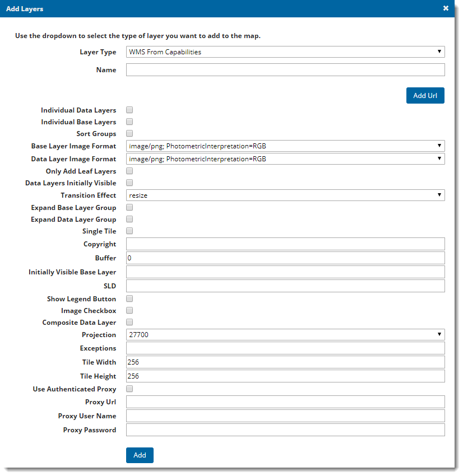Check Data Layers Initially Visible
This screenshot has height=476, width=463.
tap(129, 183)
